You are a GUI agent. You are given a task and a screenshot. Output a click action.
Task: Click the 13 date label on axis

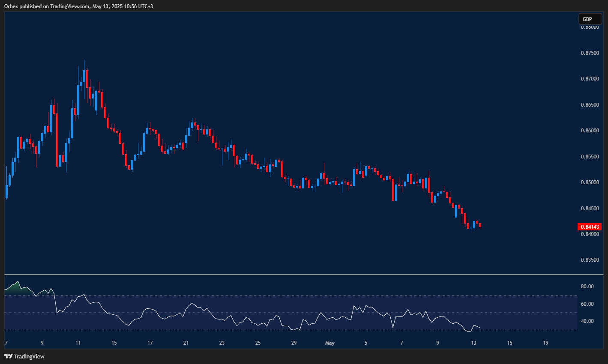click(473, 343)
